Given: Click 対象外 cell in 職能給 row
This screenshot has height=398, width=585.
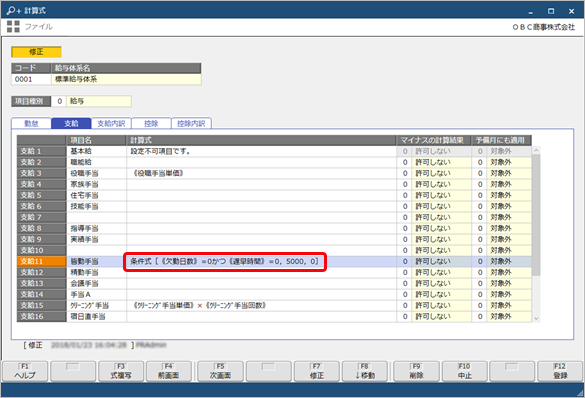Looking at the screenshot, I should point(509,162).
